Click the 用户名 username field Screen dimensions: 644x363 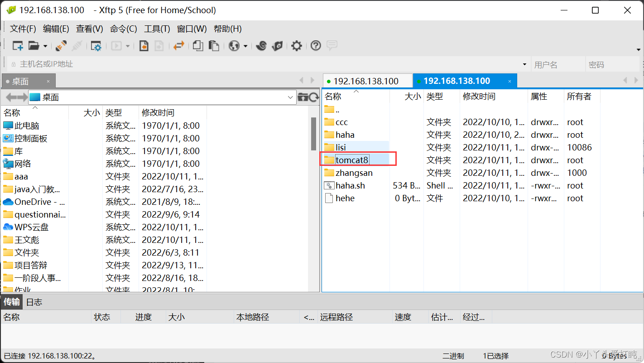(557, 64)
